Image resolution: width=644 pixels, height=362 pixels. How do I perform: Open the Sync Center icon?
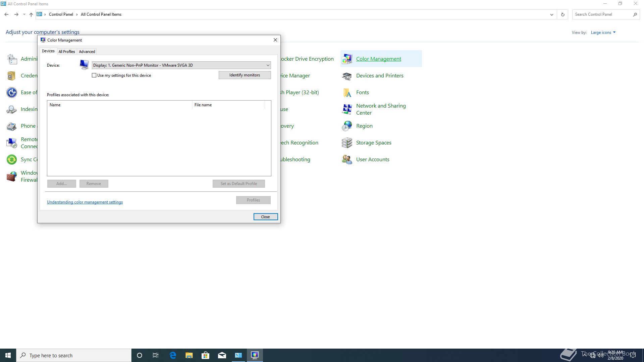click(12, 160)
